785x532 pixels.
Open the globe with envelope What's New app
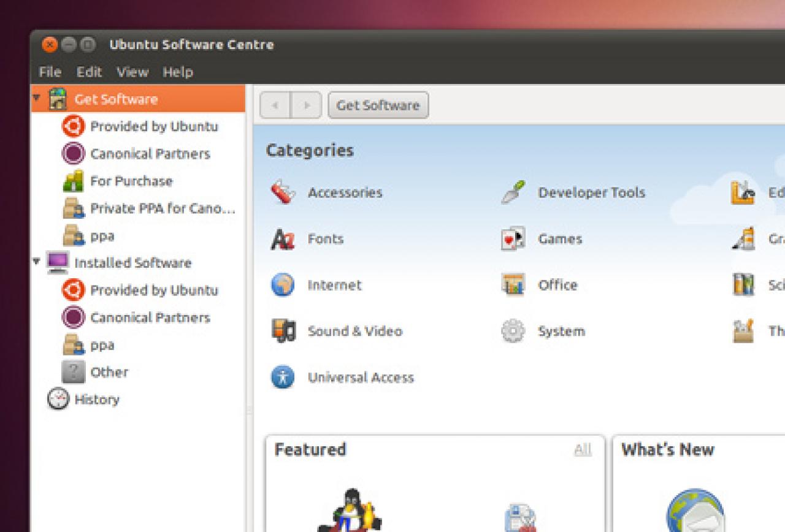click(x=695, y=510)
